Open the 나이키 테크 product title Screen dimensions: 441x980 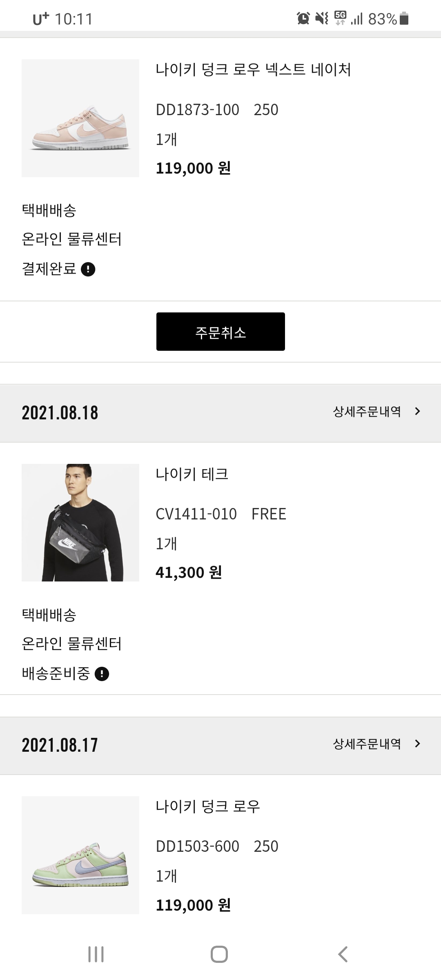tap(192, 474)
